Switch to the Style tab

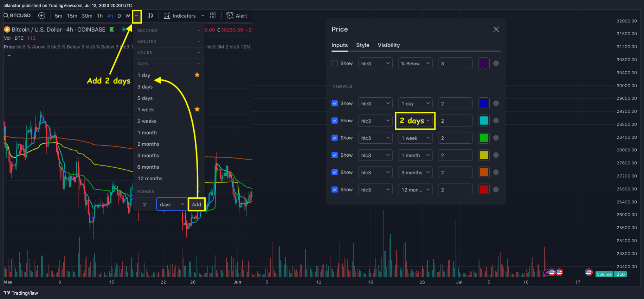(x=362, y=45)
